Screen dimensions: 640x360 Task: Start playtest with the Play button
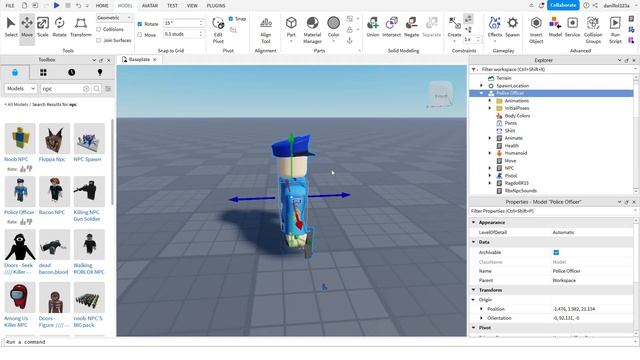tap(56, 5)
